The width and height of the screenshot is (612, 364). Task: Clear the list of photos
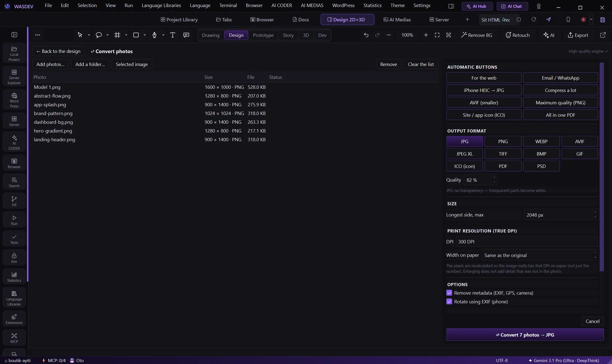coord(421,64)
